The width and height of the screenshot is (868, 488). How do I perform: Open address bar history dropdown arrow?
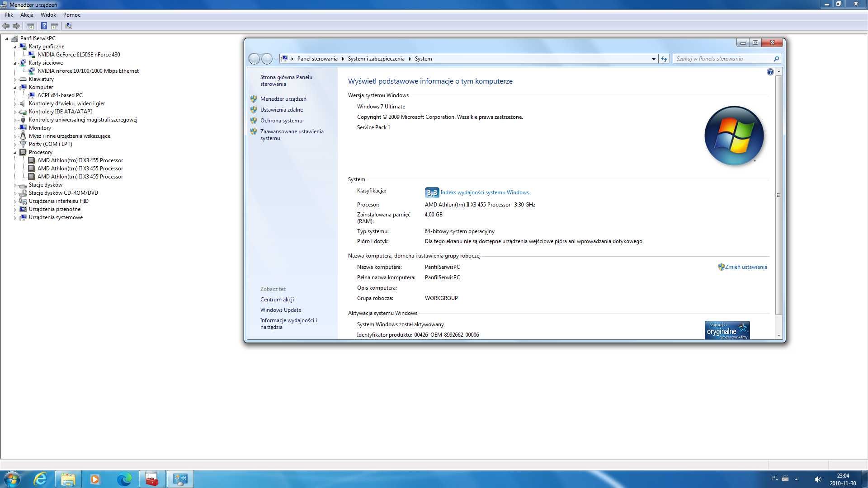click(654, 59)
